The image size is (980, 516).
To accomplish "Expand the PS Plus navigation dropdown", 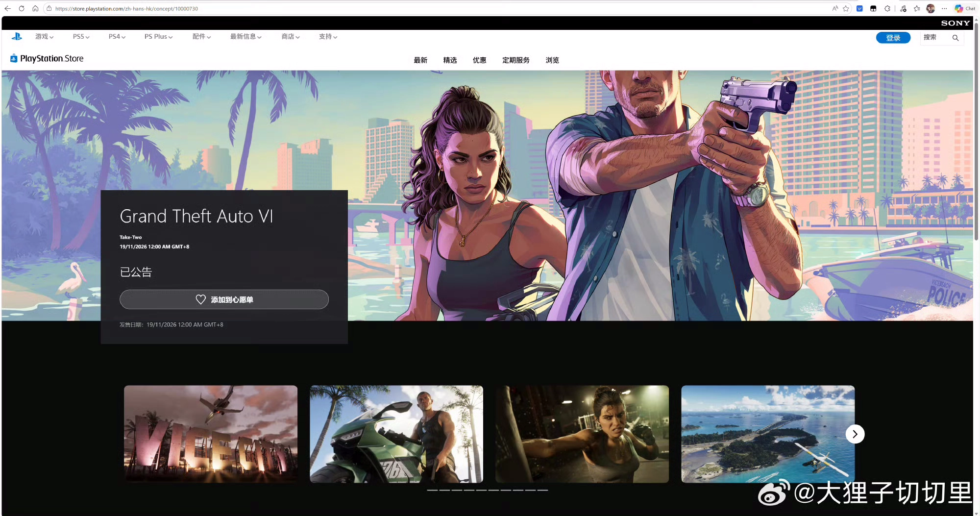I will coord(159,37).
